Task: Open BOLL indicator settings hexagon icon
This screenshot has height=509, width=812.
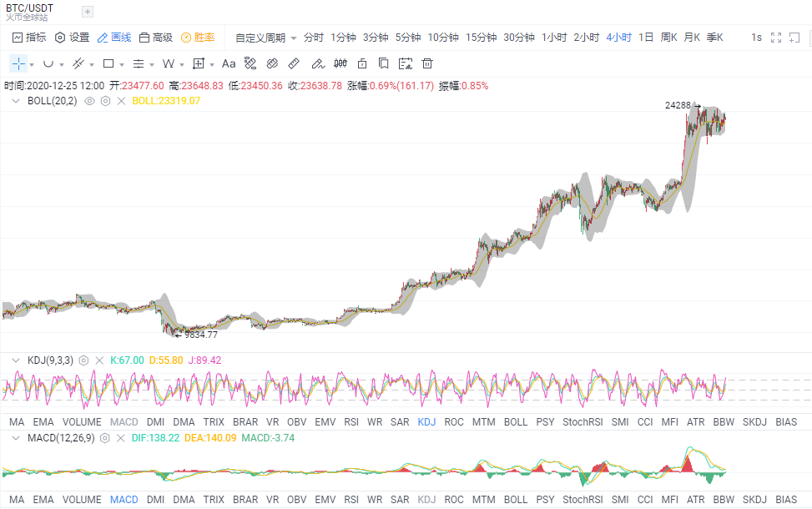Action: (106, 101)
